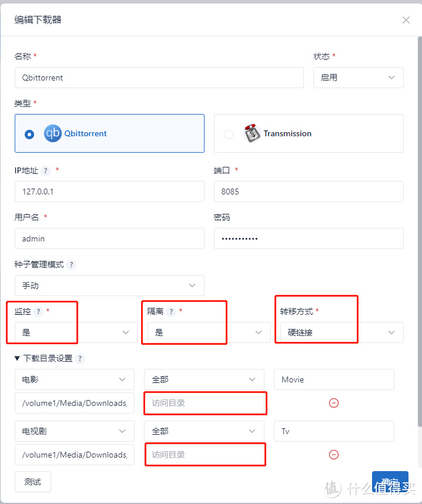422x504 pixels.
Task: Open the 转移方式 硬链接 dropdown
Action: (x=342, y=332)
